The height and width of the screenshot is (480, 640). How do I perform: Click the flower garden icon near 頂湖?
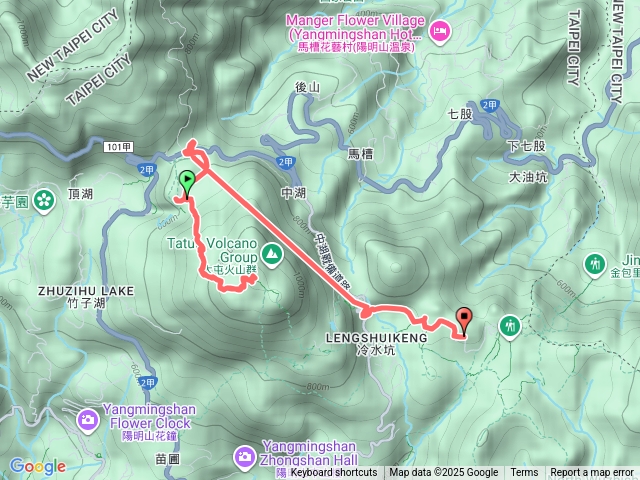tap(44, 202)
